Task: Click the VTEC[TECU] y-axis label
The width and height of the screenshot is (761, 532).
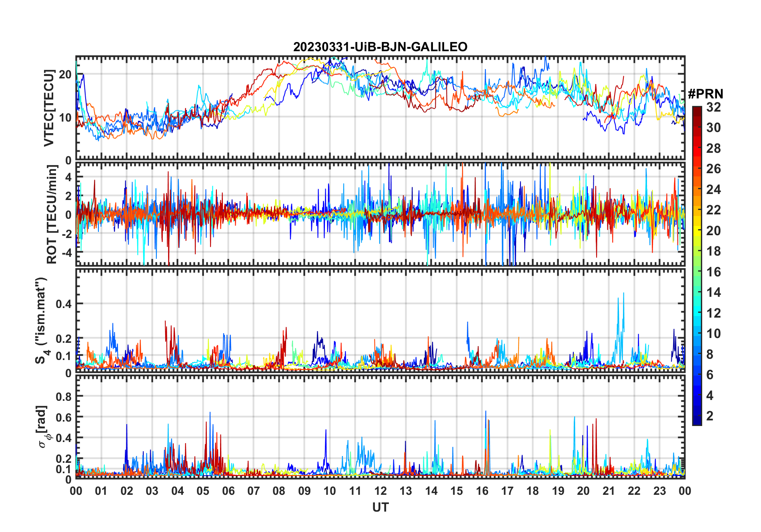Action: 49,108
